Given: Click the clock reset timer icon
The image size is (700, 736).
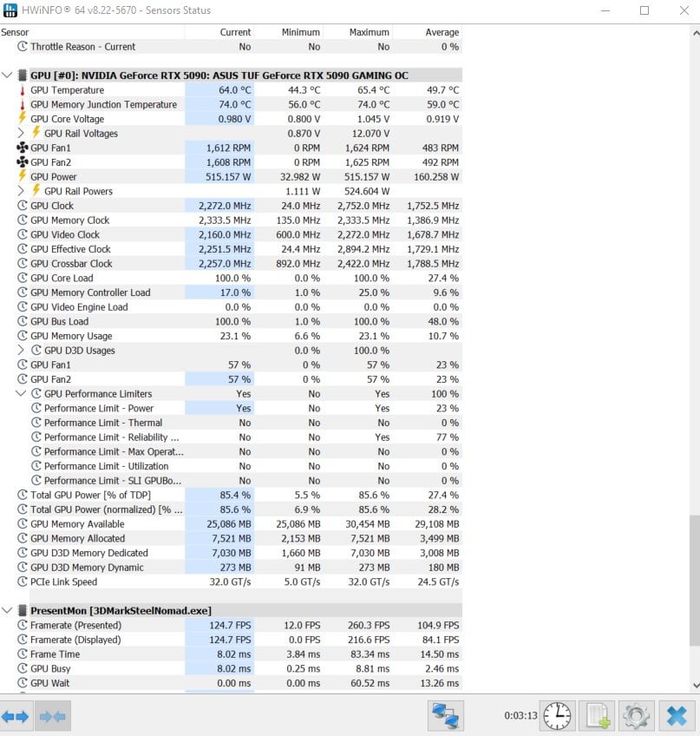Looking at the screenshot, I should click(558, 716).
